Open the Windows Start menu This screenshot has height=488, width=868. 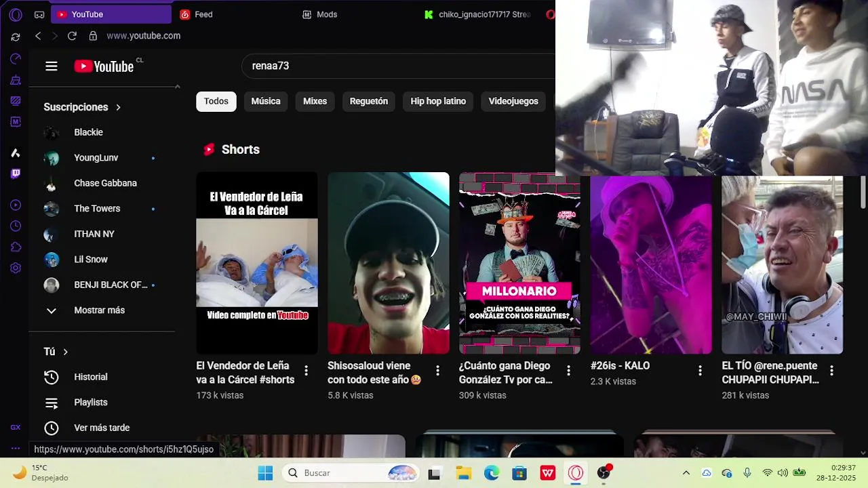click(x=265, y=473)
